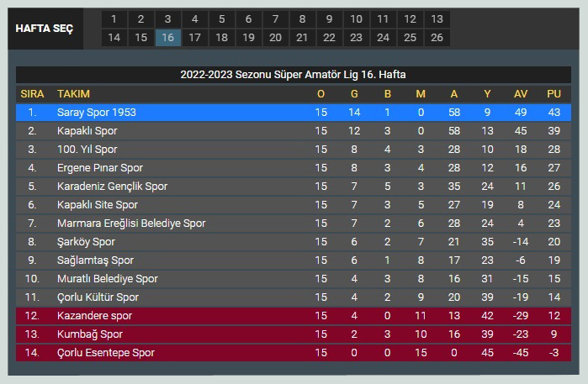The image size is (588, 384).
Task: Select week 5 standings
Action: [x=221, y=19]
